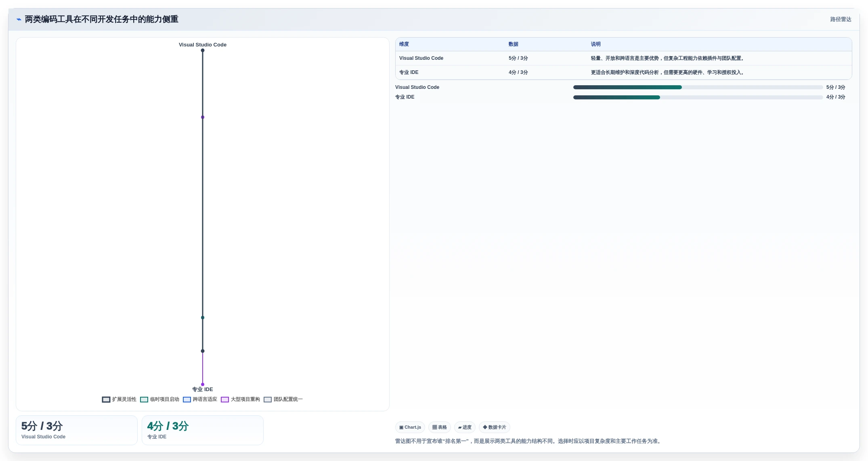Image resolution: width=868 pixels, height=461 pixels.
Task: Click the 路径雷达 label in header
Action: (841, 19)
